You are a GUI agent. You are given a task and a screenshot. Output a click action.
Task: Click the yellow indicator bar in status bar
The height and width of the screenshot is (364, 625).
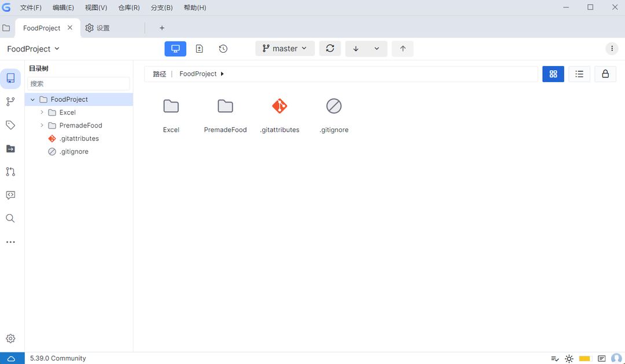[x=584, y=359]
